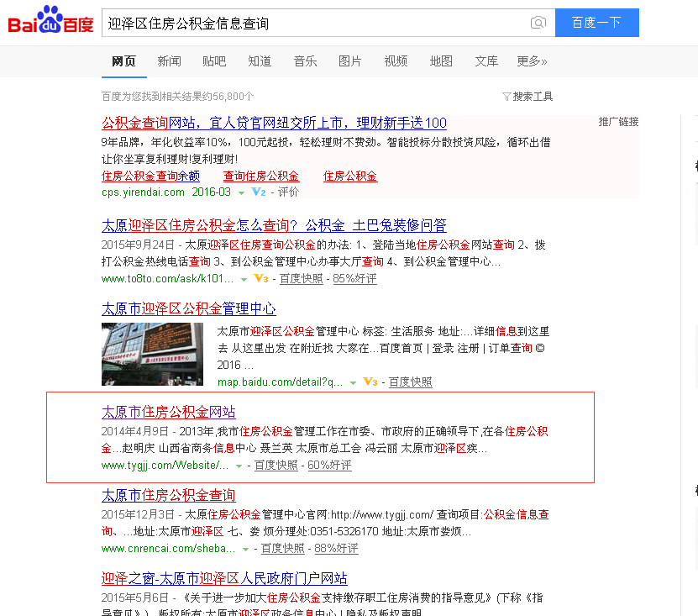This screenshot has height=616, width=698.
Task: Switch to the 地图 tab
Action: (x=441, y=61)
